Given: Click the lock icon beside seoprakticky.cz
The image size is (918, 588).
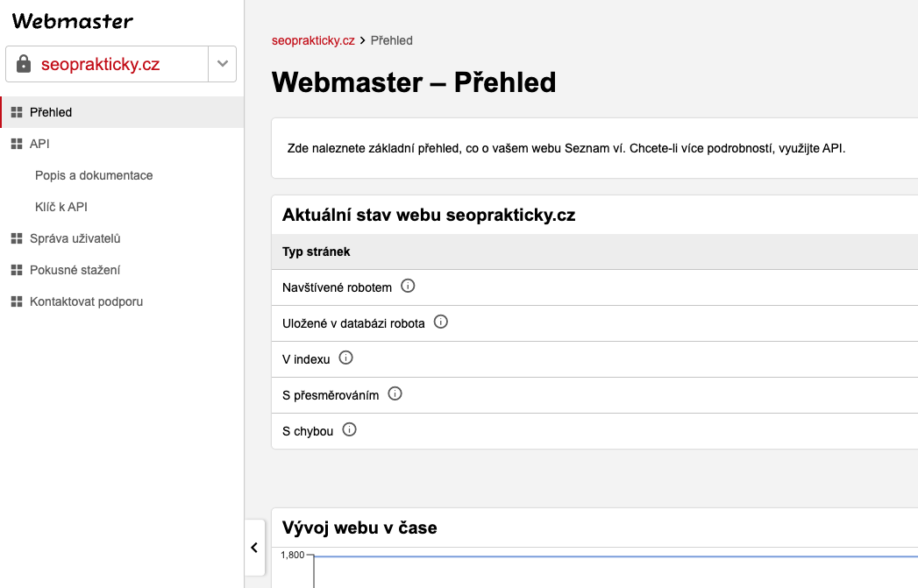Looking at the screenshot, I should click(24, 64).
